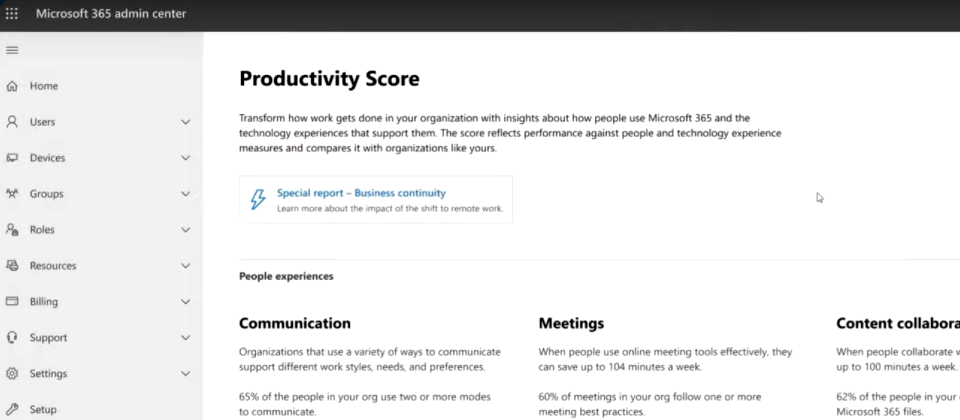Open the Groups navigation item

[x=98, y=194]
